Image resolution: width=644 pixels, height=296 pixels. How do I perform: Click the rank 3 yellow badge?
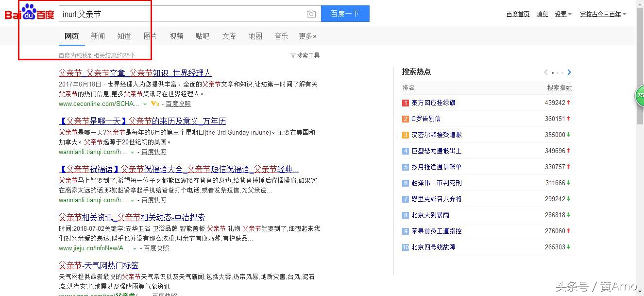(x=406, y=135)
